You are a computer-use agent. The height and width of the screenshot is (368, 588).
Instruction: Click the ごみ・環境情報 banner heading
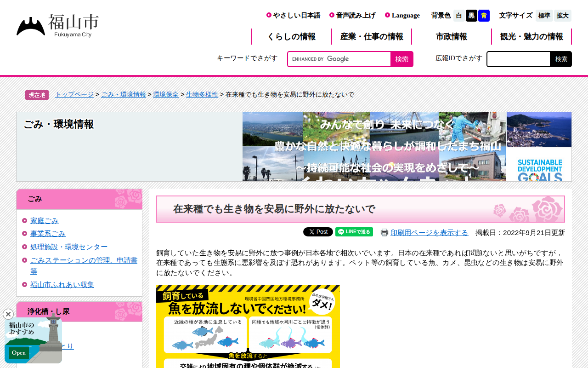pos(59,124)
